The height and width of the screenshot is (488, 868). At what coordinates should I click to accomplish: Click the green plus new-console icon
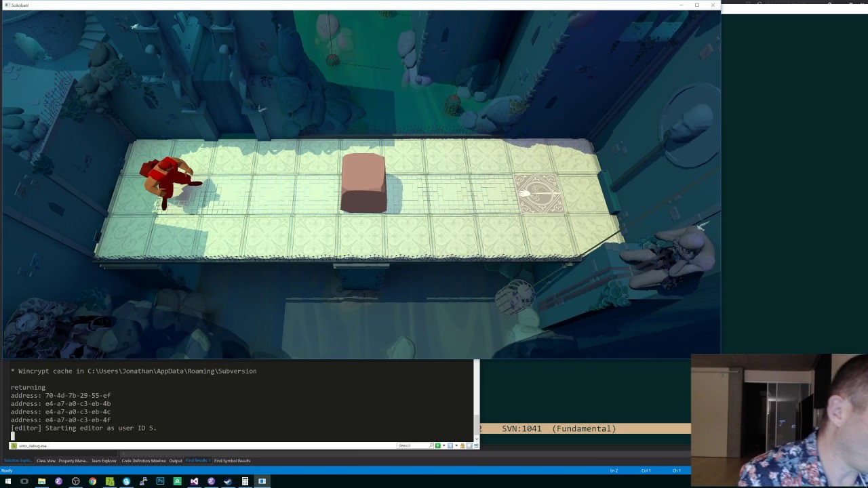pyautogui.click(x=438, y=445)
